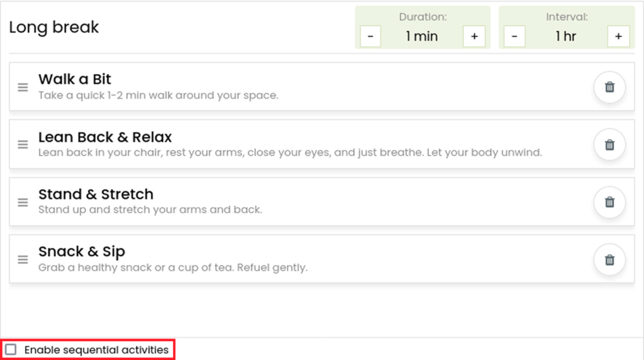The width and height of the screenshot is (644, 360).
Task: Delete the Lean Back & Relax activity
Action: pyautogui.click(x=609, y=145)
